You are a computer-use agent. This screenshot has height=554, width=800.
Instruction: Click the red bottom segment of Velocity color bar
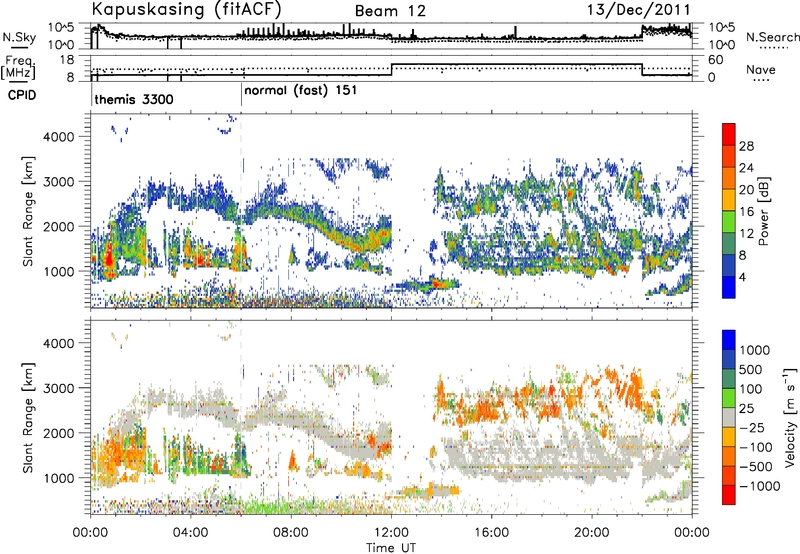point(729,495)
